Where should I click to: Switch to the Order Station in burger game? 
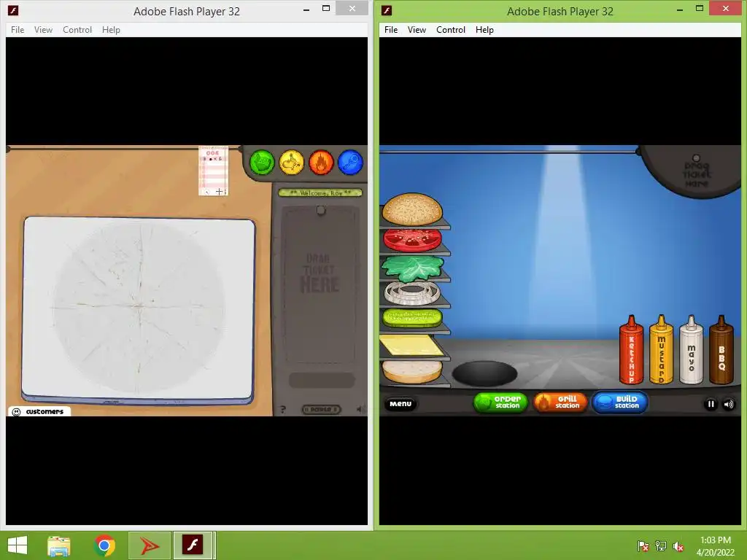coord(500,402)
